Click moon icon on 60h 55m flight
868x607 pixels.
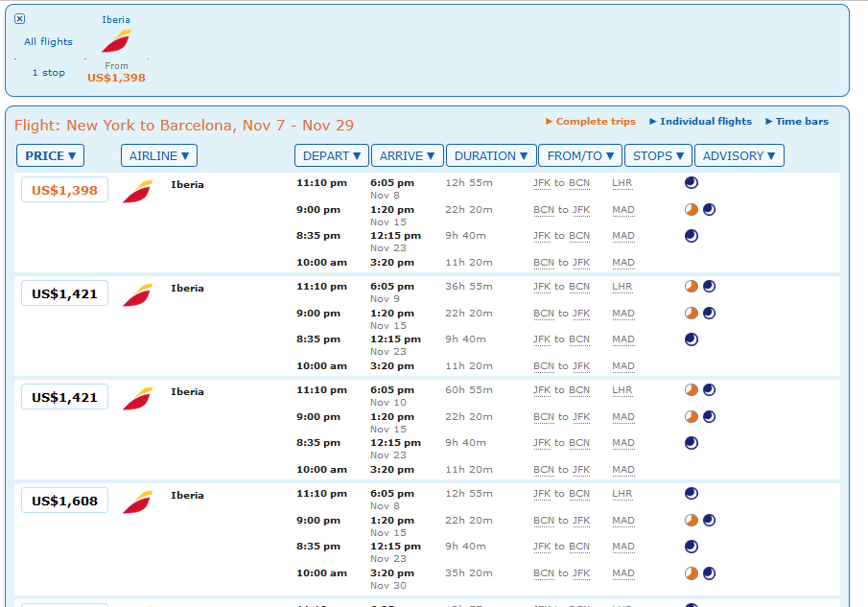[x=709, y=389]
